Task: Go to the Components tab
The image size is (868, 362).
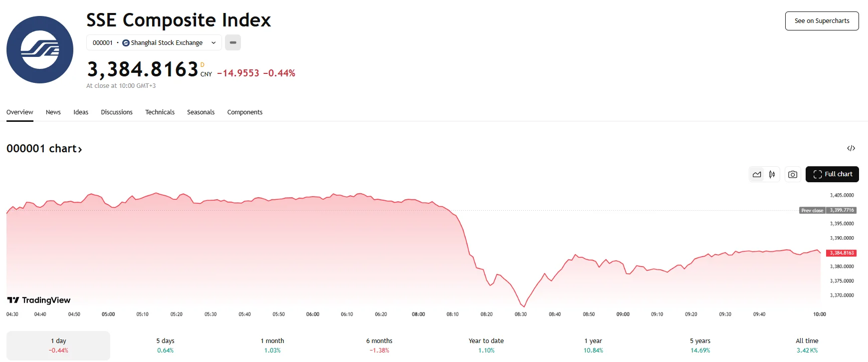Action: 244,112
